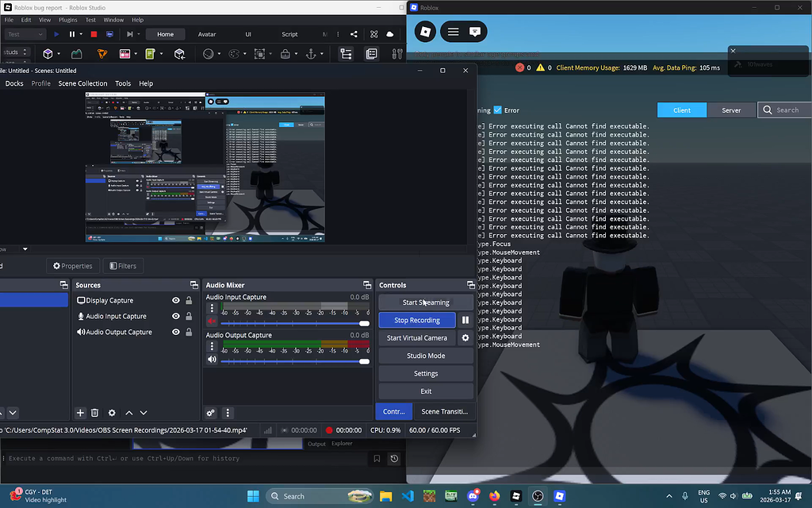Uncheck the Error filter checkbox
Viewport: 812px width, 508px height.
click(x=498, y=110)
